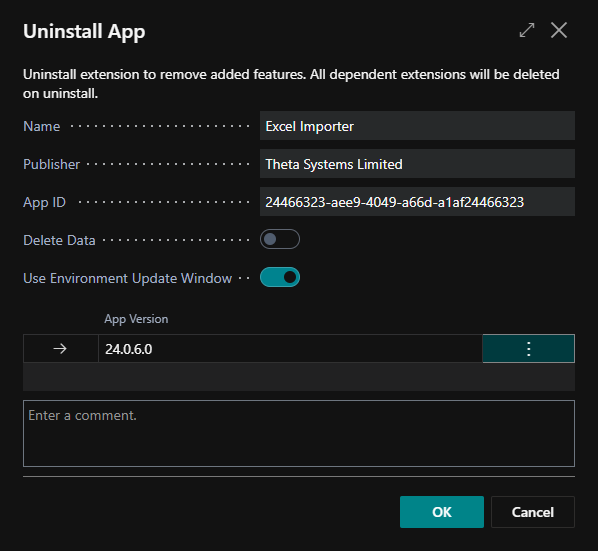Click into the Enter a comment box
598x551 pixels.
point(299,434)
